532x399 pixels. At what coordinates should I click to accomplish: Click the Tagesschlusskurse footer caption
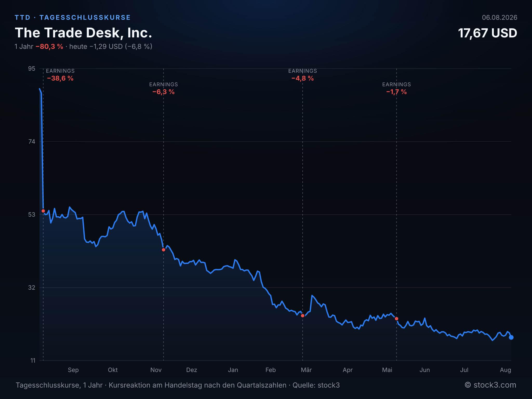click(x=178, y=385)
